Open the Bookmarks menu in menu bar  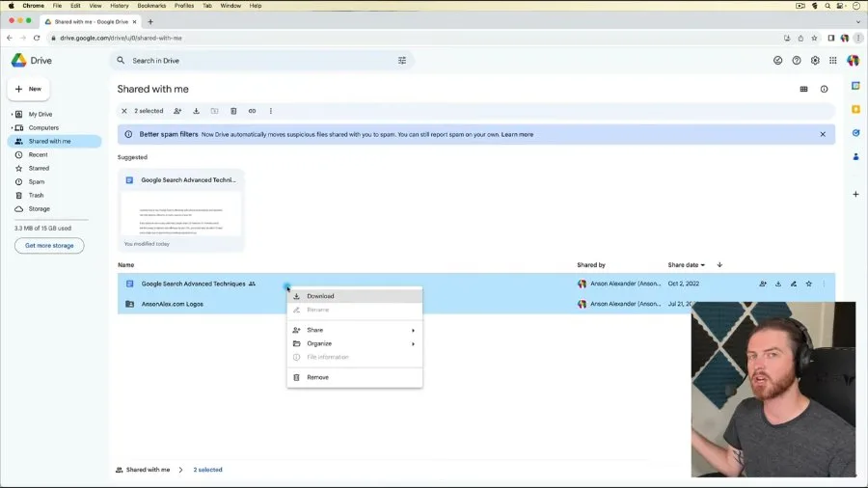(x=151, y=6)
